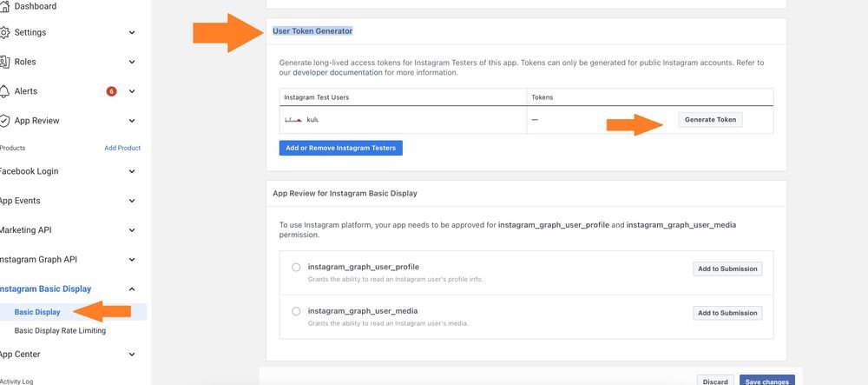Open the Marketing API product

[x=25, y=230]
